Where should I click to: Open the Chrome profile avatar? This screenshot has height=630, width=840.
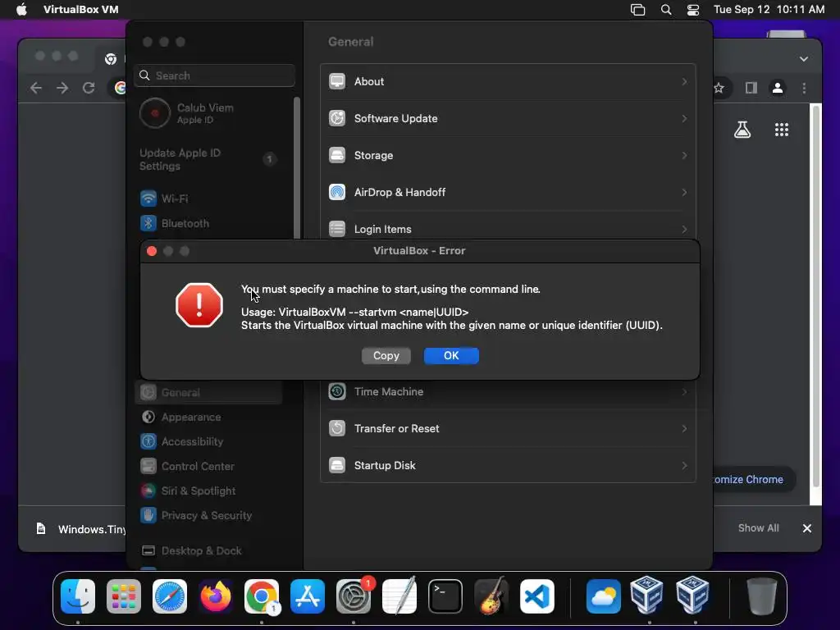tap(778, 88)
